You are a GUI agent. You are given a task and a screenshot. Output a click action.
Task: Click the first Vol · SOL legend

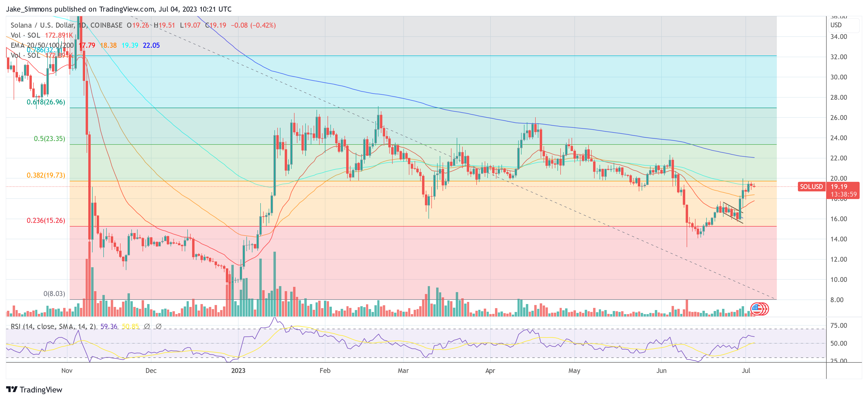coord(25,35)
